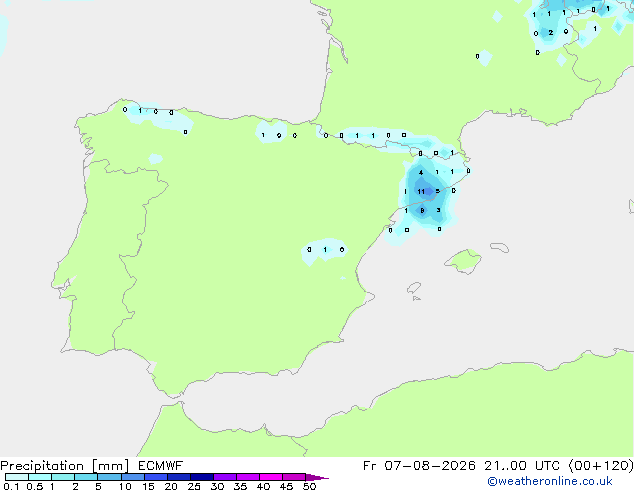Click the Mallorca island on the map
The width and height of the screenshot is (634, 490).
[463, 261]
